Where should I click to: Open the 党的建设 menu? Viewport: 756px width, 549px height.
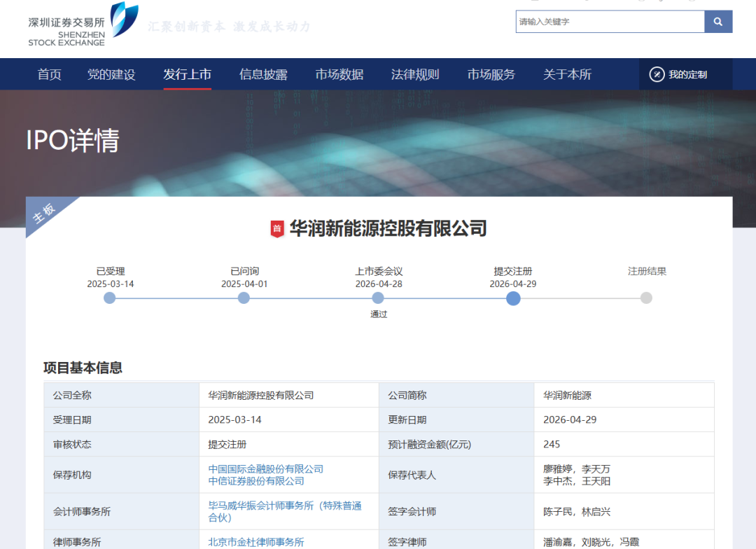(x=111, y=74)
